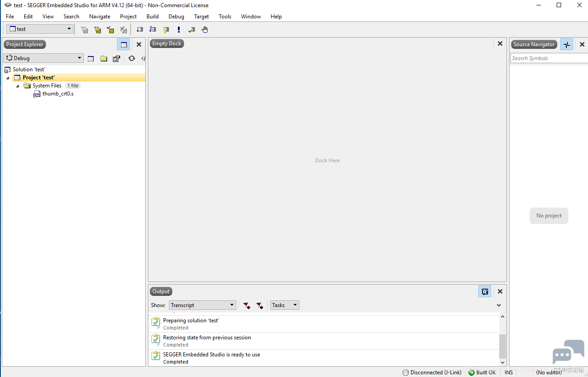Screen dimensions: 588x377
Task: Click the refresh arrows icon in Project Explorer
Action: click(x=132, y=58)
